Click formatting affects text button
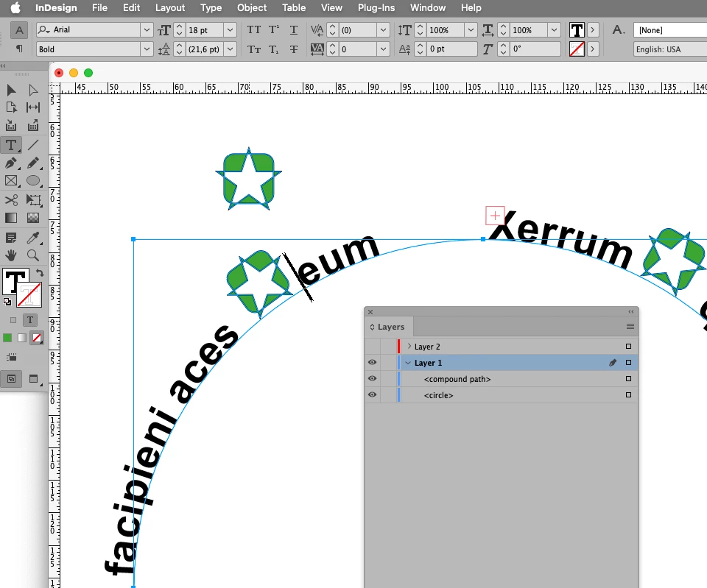 point(29,320)
